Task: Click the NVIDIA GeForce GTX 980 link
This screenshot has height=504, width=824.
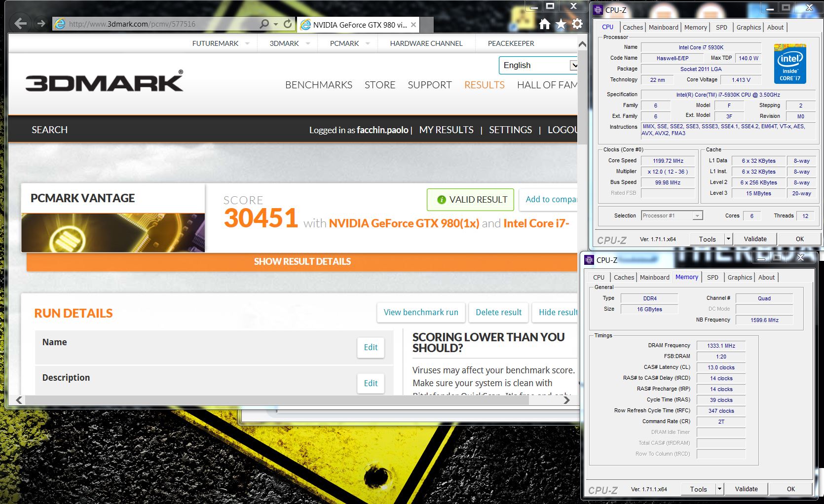Action: [x=404, y=223]
